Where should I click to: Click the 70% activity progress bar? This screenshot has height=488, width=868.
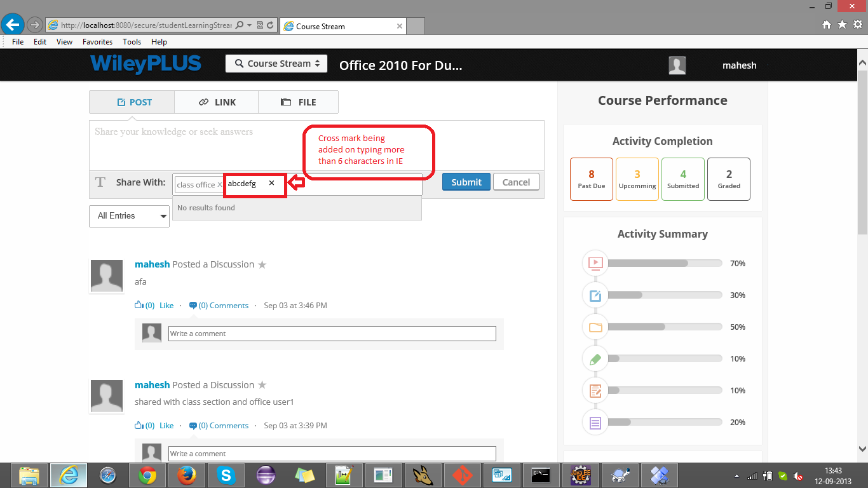tap(665, 263)
